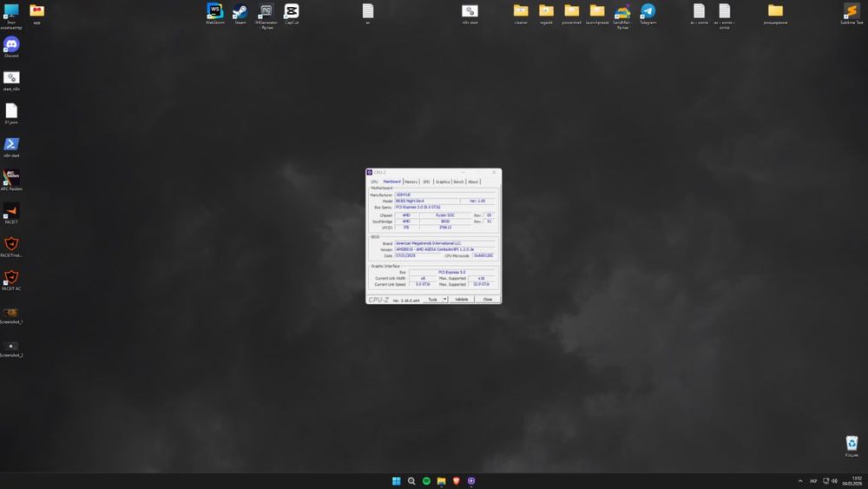Screen dimensions: 868x489
Task: Open the taskbar clock and date
Action: [x=852, y=480]
